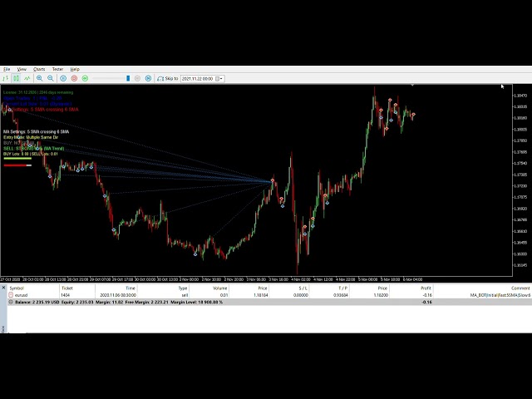The image size is (532, 399).
Task: Open the View menu
Action: point(22,69)
